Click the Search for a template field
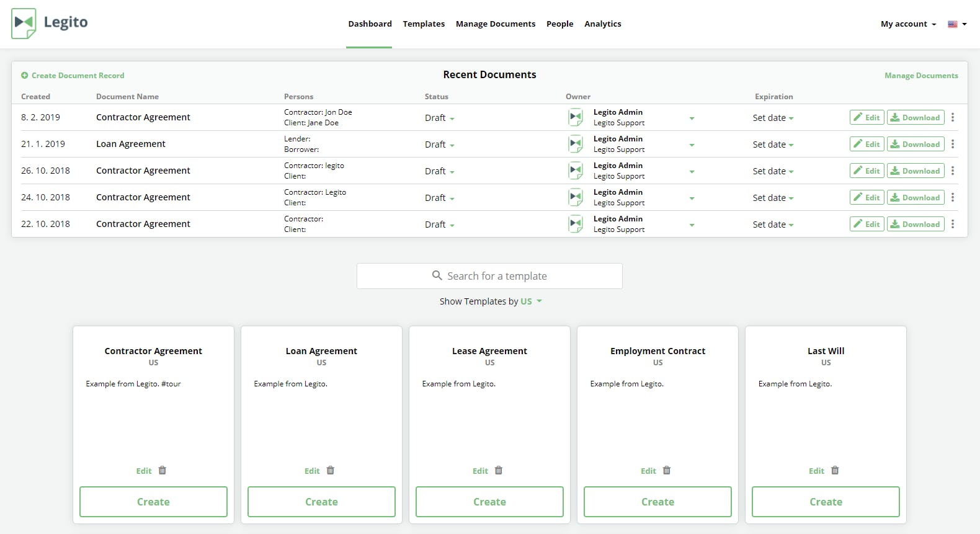980x534 pixels. 489,276
